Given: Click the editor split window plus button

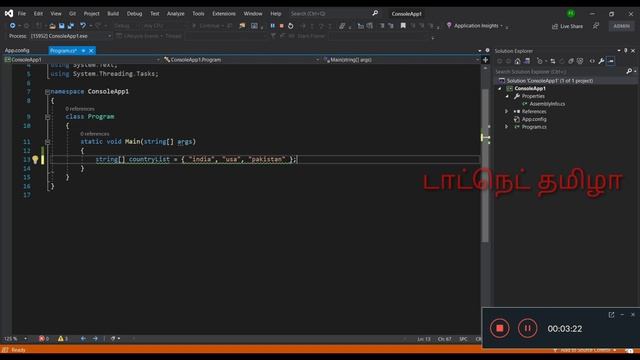Looking at the screenshot, I should (x=485, y=60).
